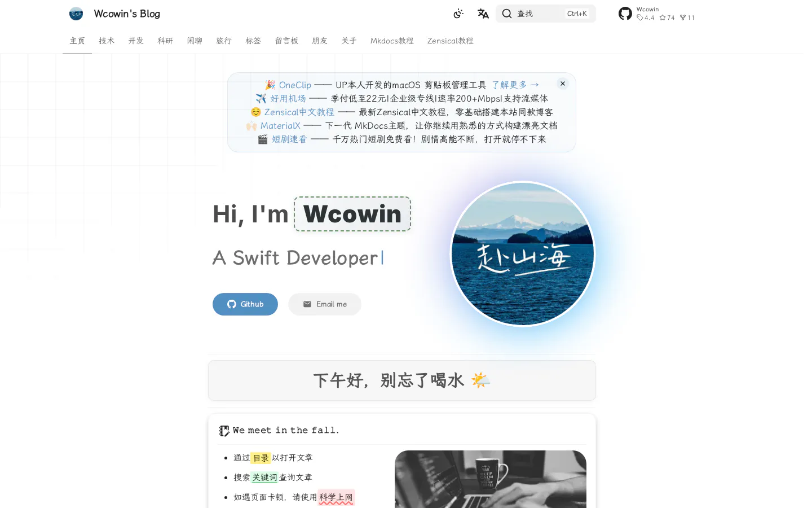Click the 了解更多 → link

515,85
